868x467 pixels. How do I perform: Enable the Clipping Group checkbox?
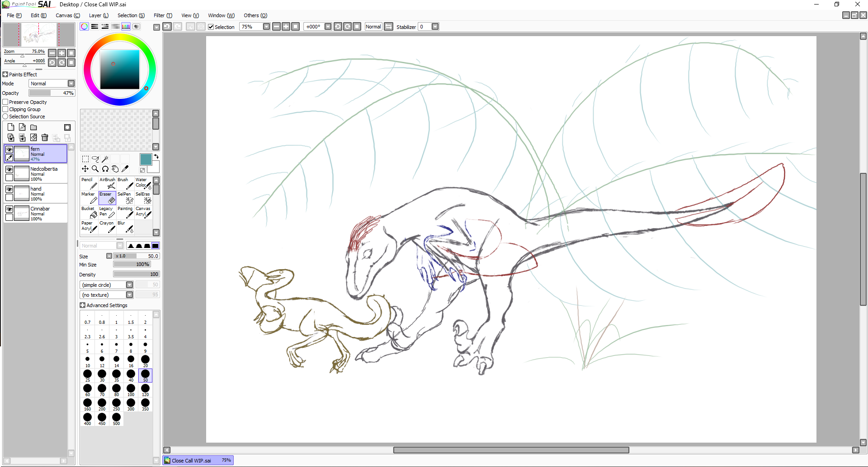pyautogui.click(x=5, y=109)
